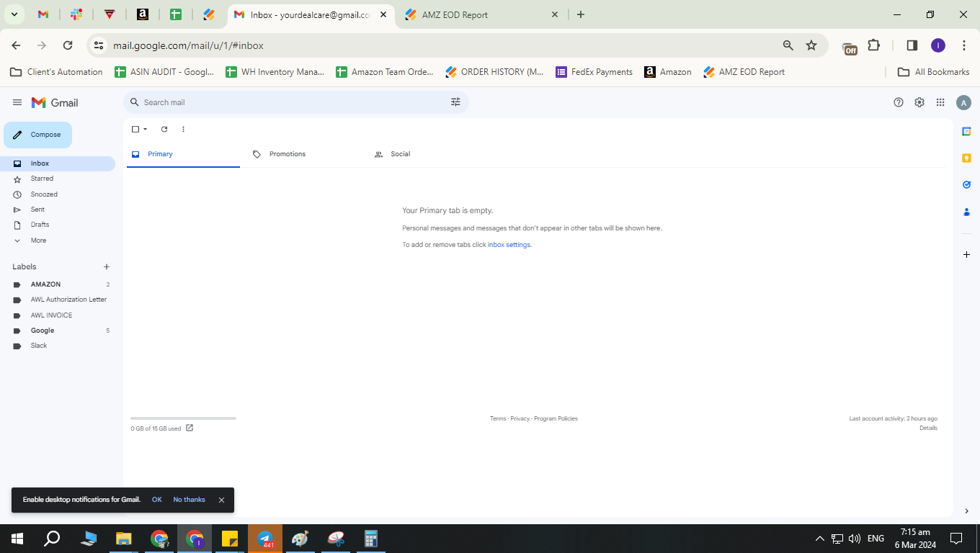Screen dimensions: 980x553
Task: Bookmark this page with star icon
Action: tap(811, 45)
